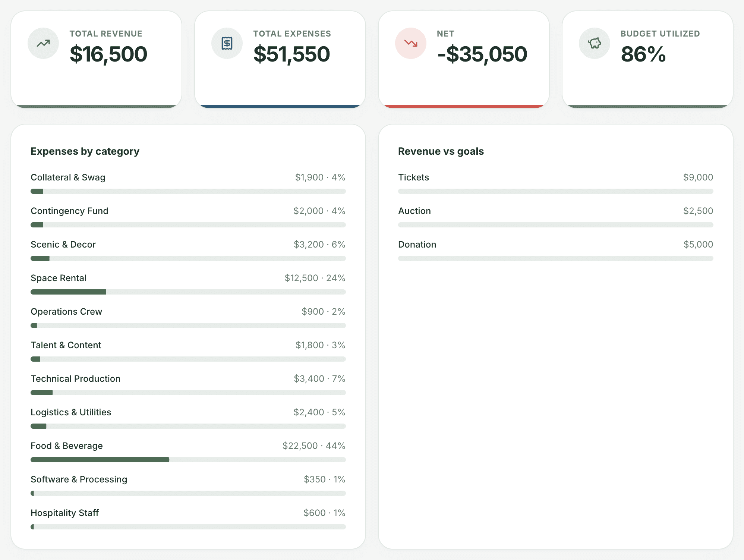This screenshot has width=744, height=560.
Task: Select the Revenue vs goals heading
Action: coord(441,151)
